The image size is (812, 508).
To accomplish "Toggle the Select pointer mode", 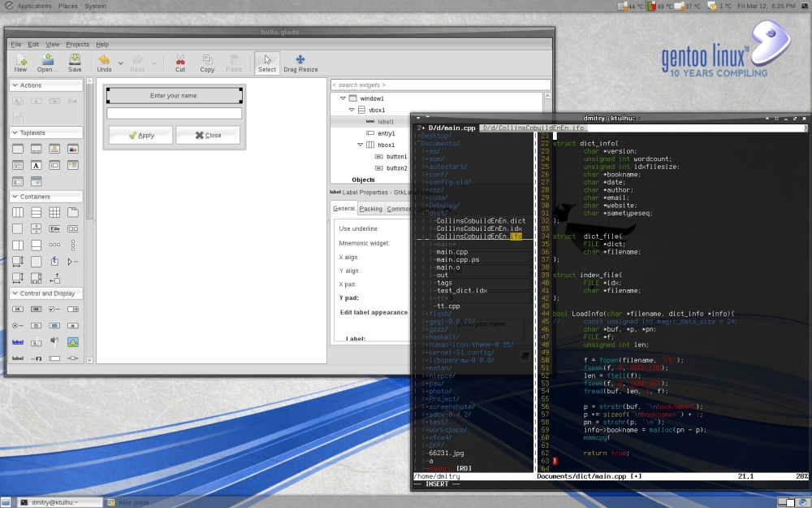I will point(267,63).
